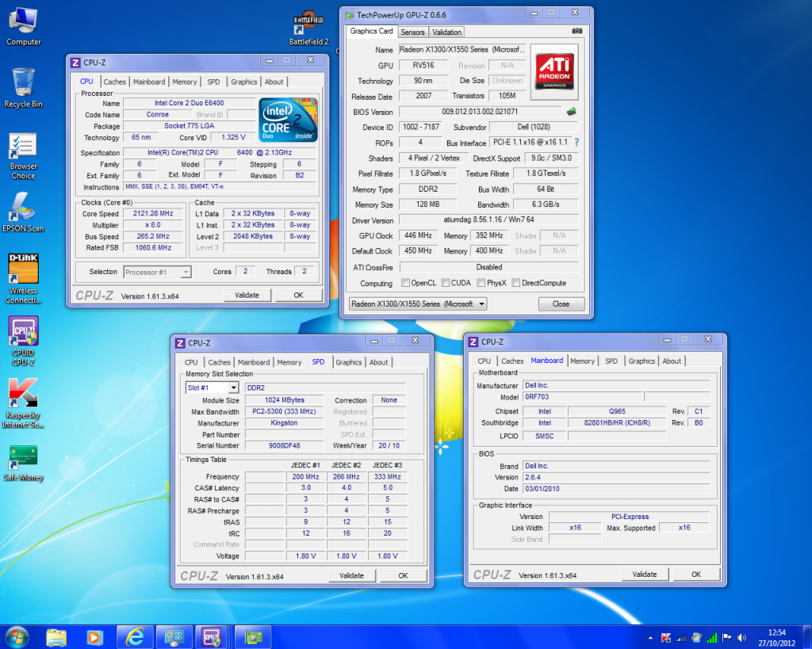Click the Bus Interface question mark icon
This screenshot has width=812, height=649.
[576, 143]
